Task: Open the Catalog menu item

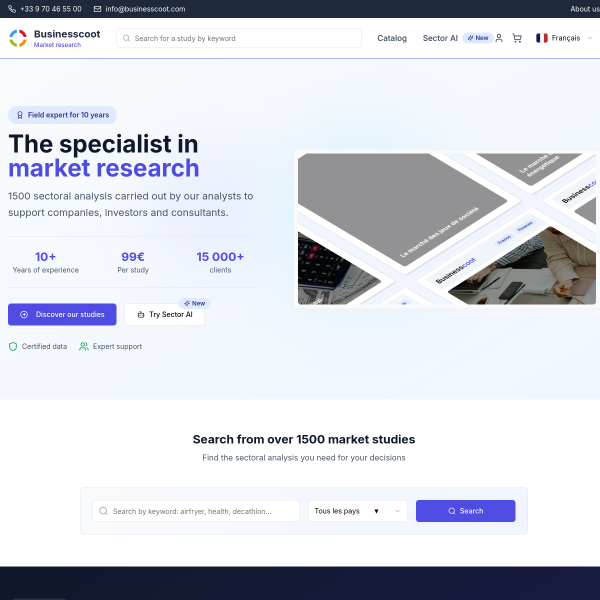Action: point(392,38)
